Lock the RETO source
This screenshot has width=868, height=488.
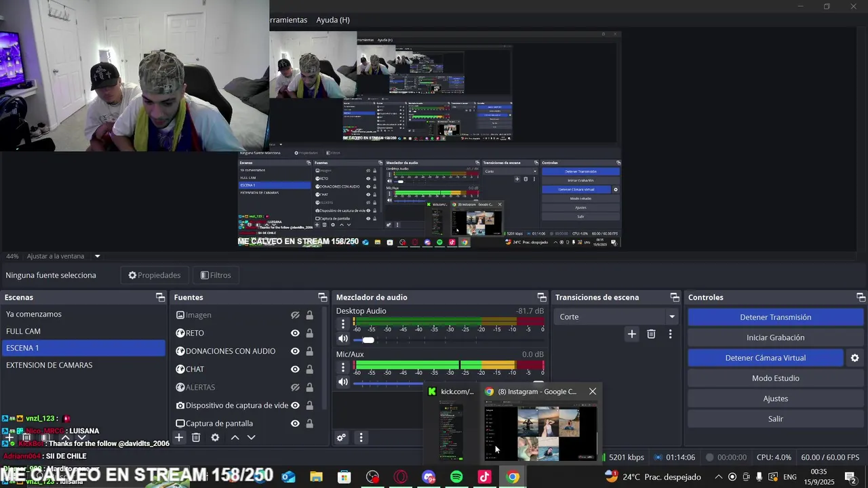point(309,333)
